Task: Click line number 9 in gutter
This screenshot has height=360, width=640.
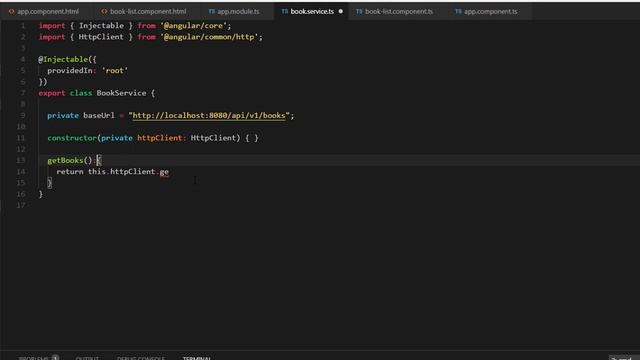Action: 23,116
